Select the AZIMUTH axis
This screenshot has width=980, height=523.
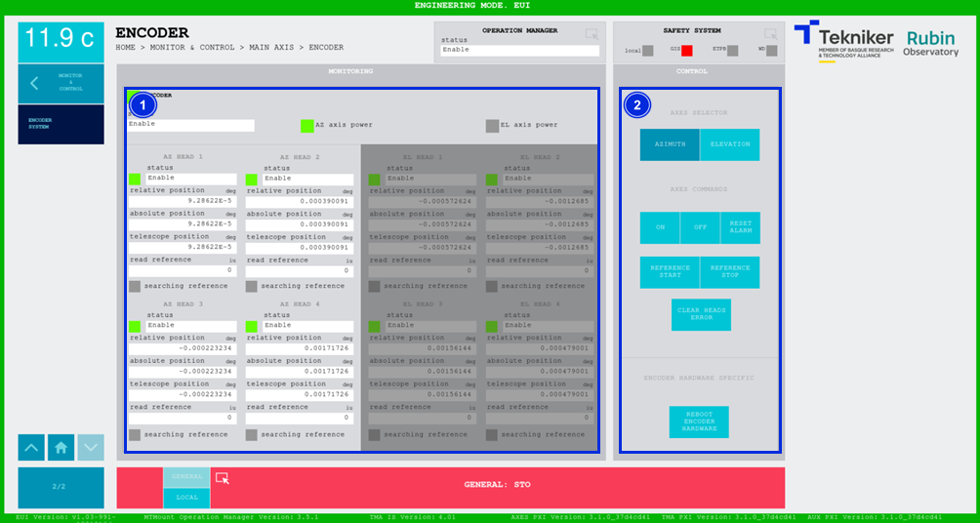pyautogui.click(x=670, y=144)
